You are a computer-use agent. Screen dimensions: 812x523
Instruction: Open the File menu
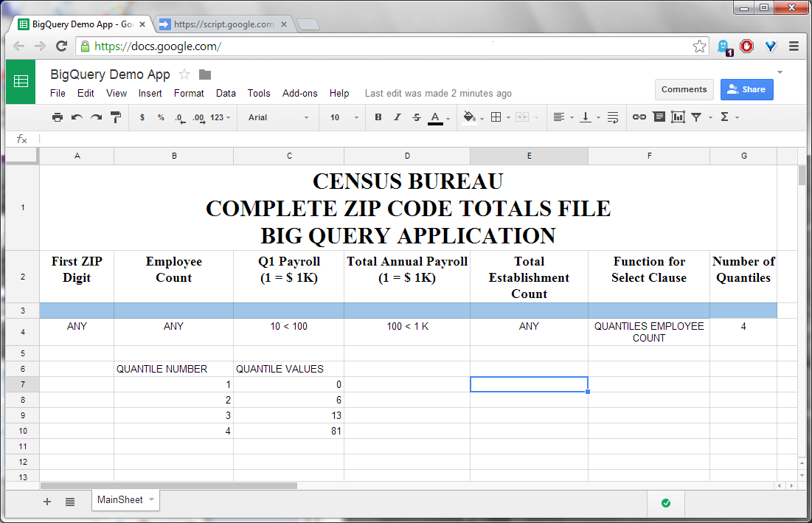pos(58,93)
